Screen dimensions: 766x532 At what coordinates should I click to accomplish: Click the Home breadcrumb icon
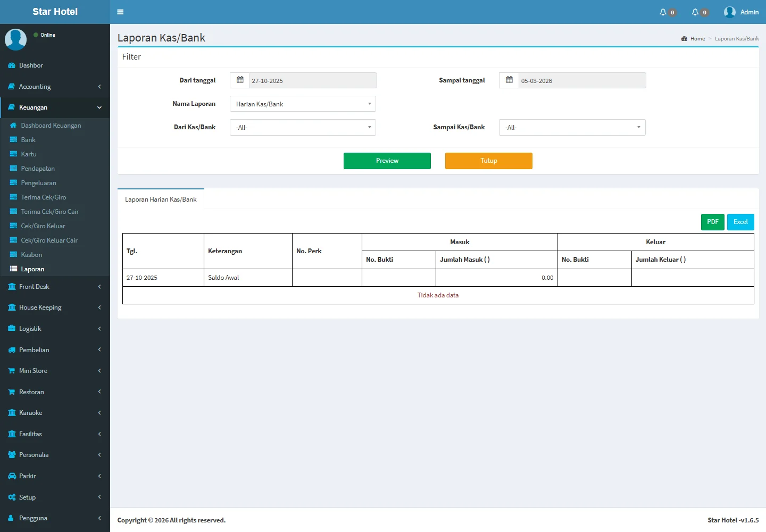click(684, 39)
